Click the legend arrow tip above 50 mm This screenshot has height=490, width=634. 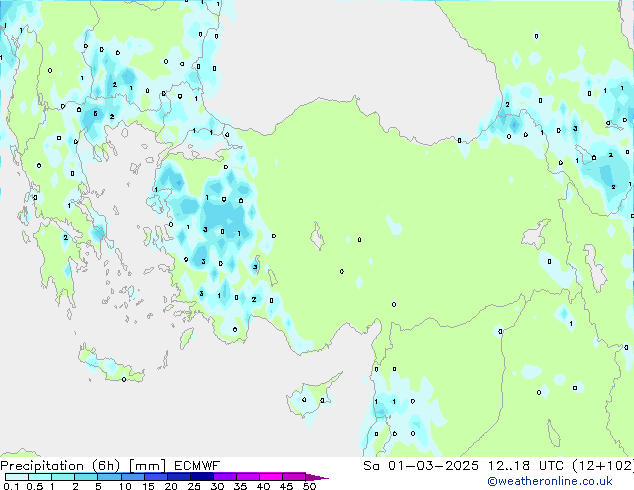(317, 477)
